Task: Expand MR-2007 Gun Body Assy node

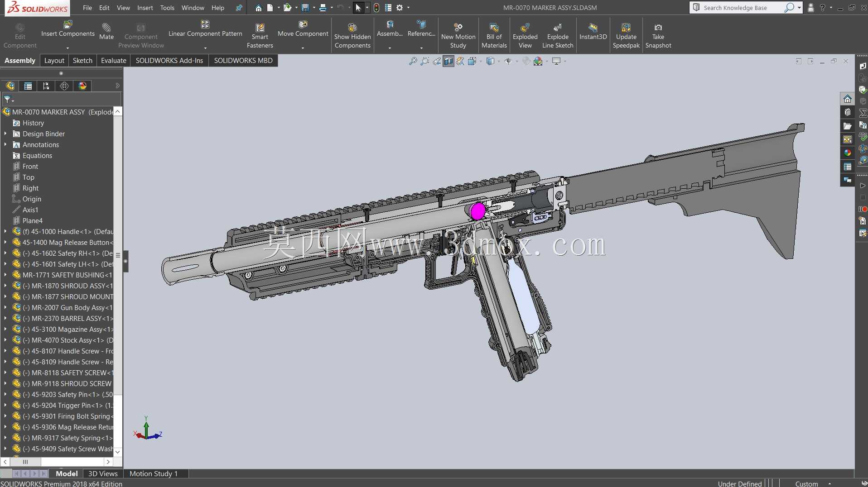Action: pos(5,308)
